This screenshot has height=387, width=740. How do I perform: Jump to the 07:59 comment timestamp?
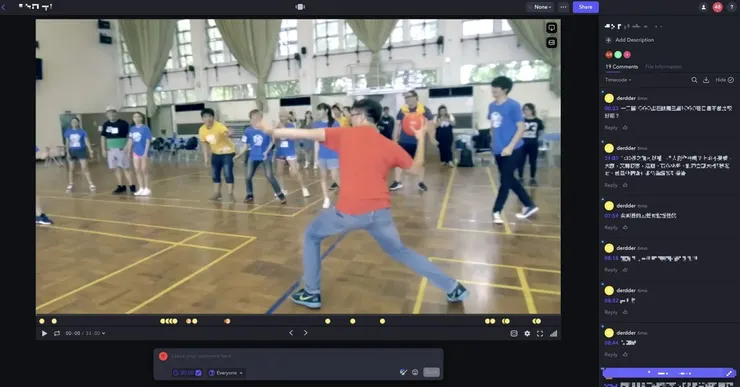(611, 216)
